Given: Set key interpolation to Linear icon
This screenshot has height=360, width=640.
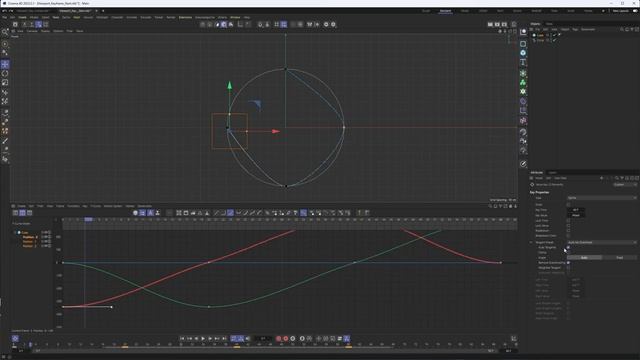Looking at the screenshot, I should coord(216,213).
